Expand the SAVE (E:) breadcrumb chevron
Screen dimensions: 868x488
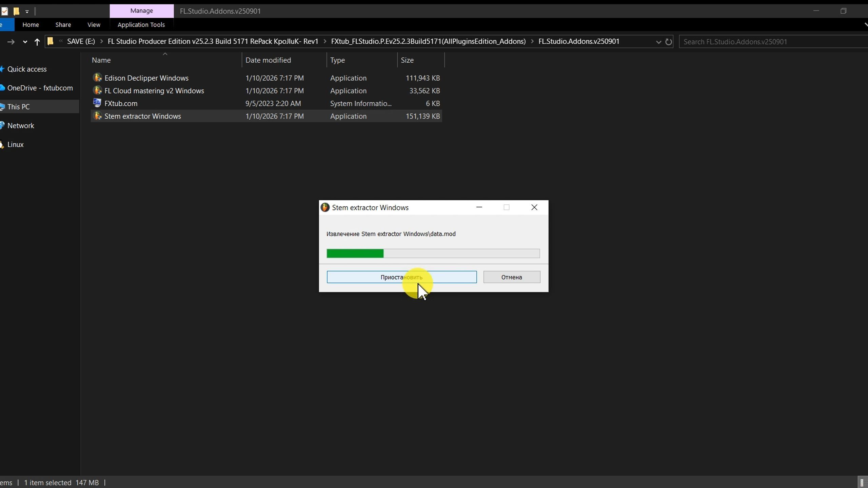101,41
